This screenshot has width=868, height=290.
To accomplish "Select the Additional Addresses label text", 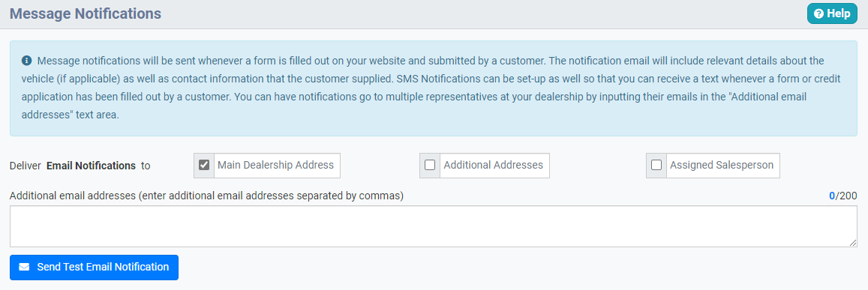I will tap(493, 165).
